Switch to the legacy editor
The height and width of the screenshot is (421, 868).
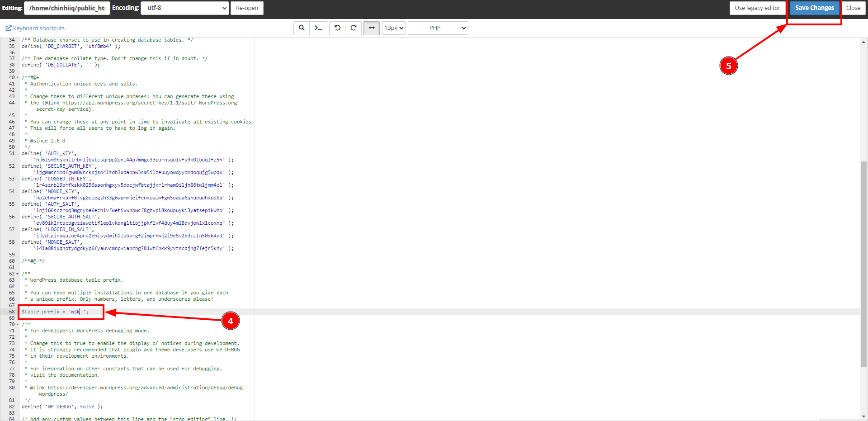[757, 8]
